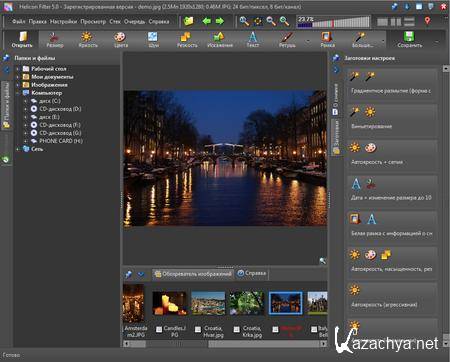Viewport: 450px width, 362px height.
Task: Switch to the Обозреватель изображений tab
Action: [193, 274]
